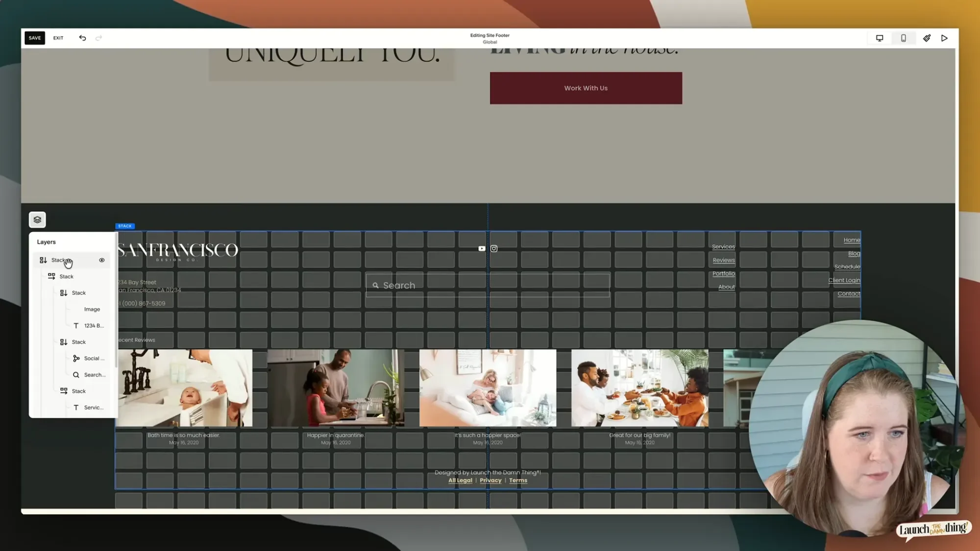Image resolution: width=980 pixels, height=551 pixels.
Task: Click the Recent Reviews heading
Action: (x=136, y=340)
